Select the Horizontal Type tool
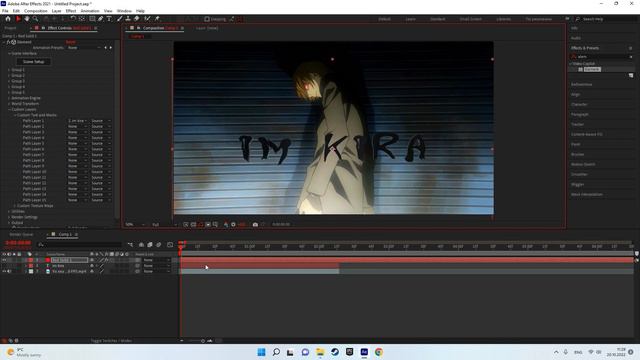 pyautogui.click(x=109, y=19)
